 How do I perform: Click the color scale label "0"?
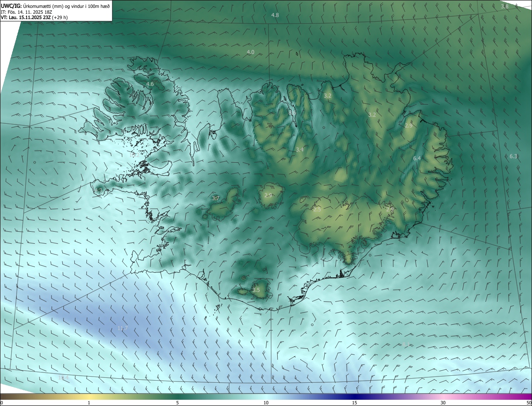click(x=2, y=403)
